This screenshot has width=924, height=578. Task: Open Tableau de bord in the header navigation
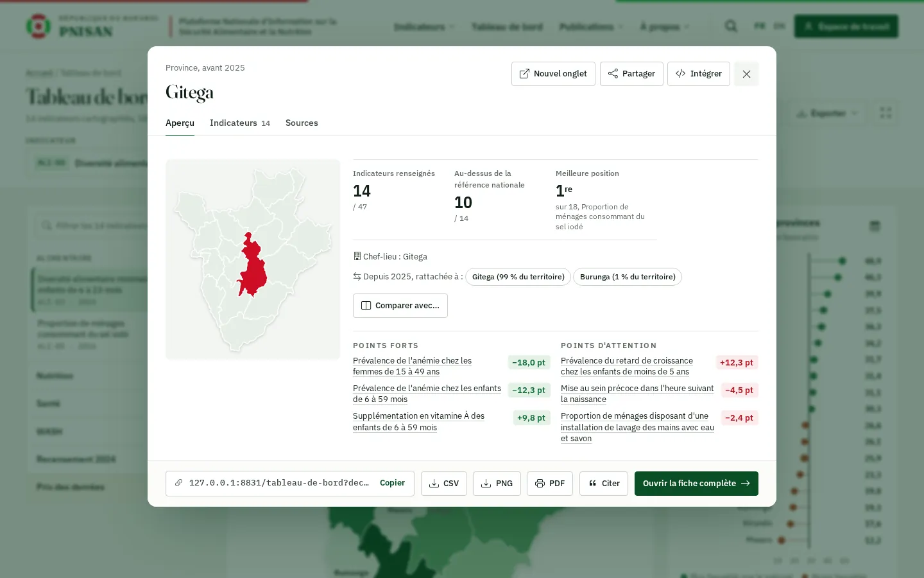[x=507, y=27]
